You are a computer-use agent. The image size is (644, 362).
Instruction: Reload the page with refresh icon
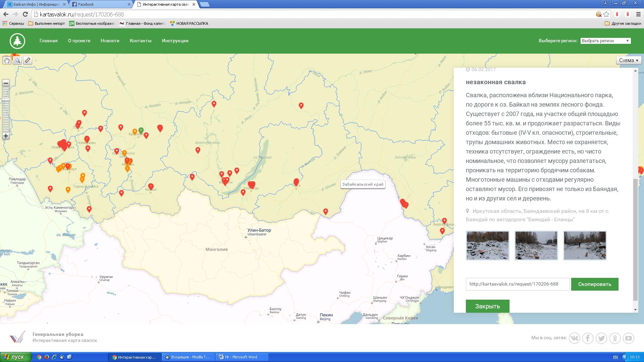(25, 14)
